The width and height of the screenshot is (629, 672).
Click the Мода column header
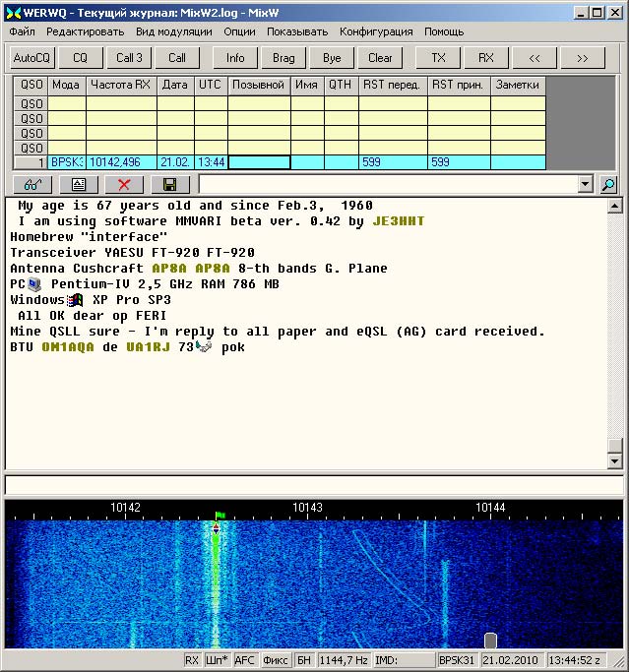point(66,85)
